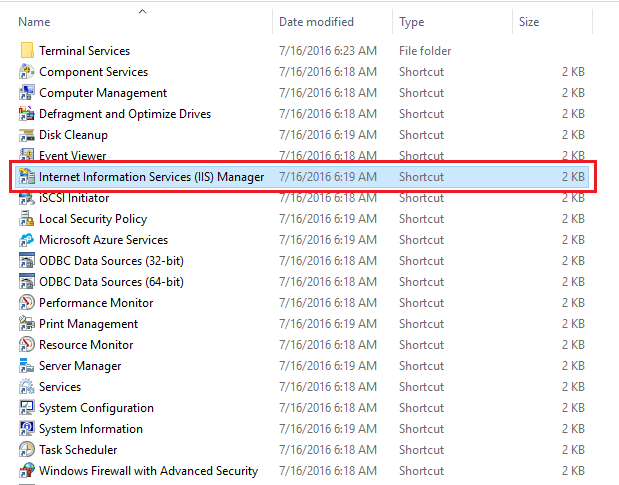Select the Server Manager shortcut name
The width and height of the screenshot is (619, 485).
coord(80,366)
